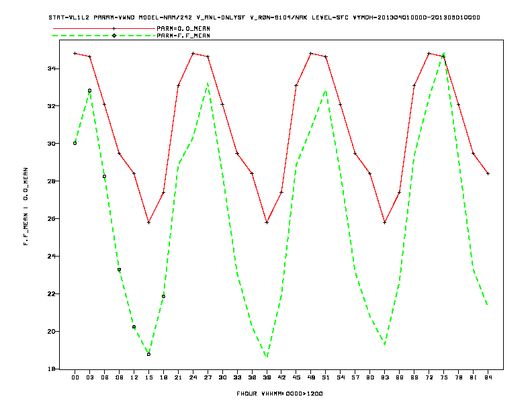The width and height of the screenshot is (532, 411).
Task: Click the green circle marker at forecast hour 12
Action: 134,327
